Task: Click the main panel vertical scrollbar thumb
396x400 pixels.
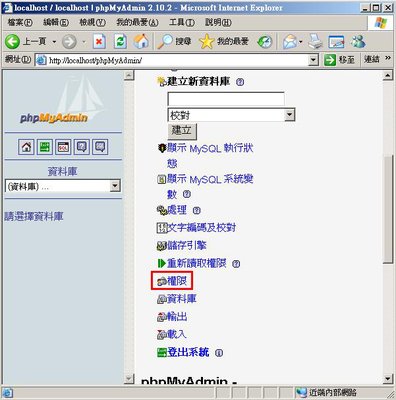Action: coord(387,209)
